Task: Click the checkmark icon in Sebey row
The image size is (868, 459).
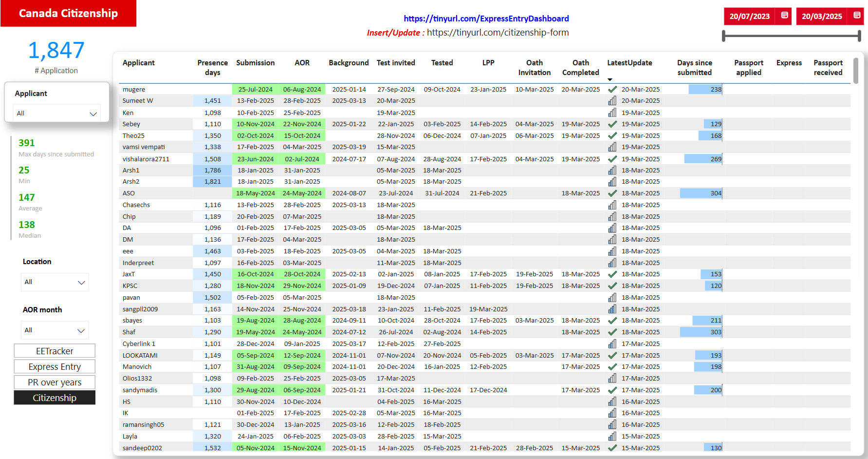Action: pyautogui.click(x=612, y=124)
